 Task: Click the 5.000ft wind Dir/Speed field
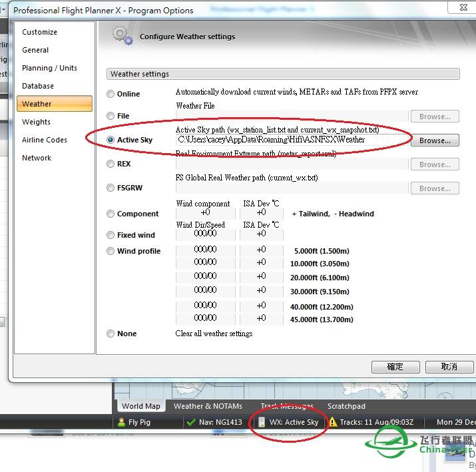[x=206, y=250]
